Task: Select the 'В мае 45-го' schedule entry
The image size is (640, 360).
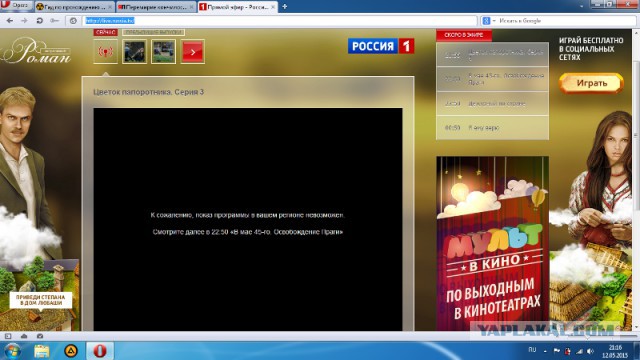Action: (492, 79)
